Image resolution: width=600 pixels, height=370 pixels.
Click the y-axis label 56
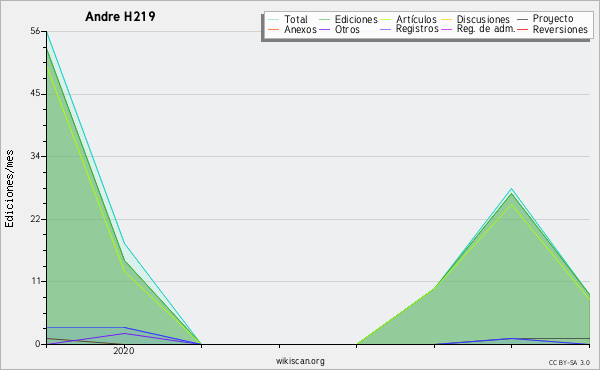coord(35,31)
